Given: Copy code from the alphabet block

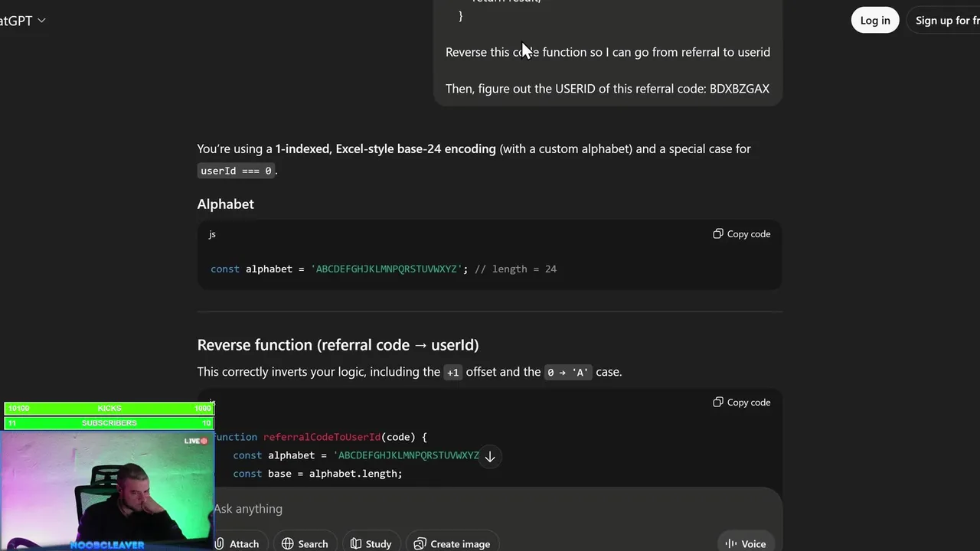Looking at the screenshot, I should pos(741,234).
